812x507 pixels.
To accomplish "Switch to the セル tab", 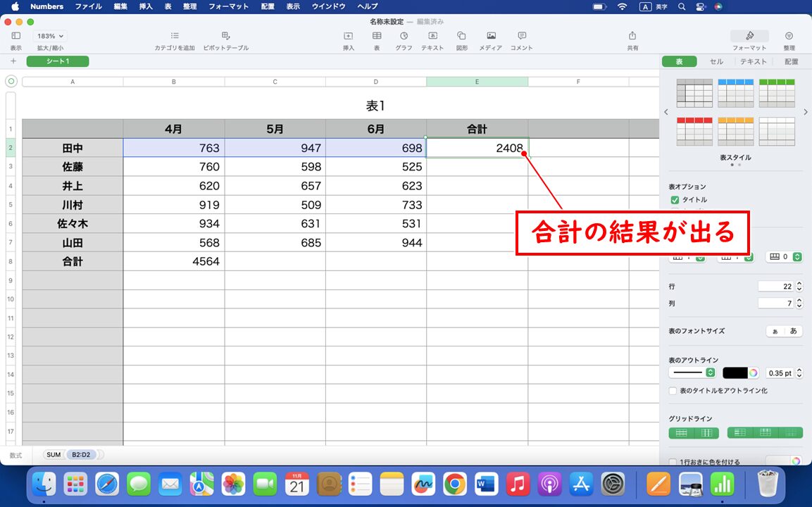I will 716,61.
